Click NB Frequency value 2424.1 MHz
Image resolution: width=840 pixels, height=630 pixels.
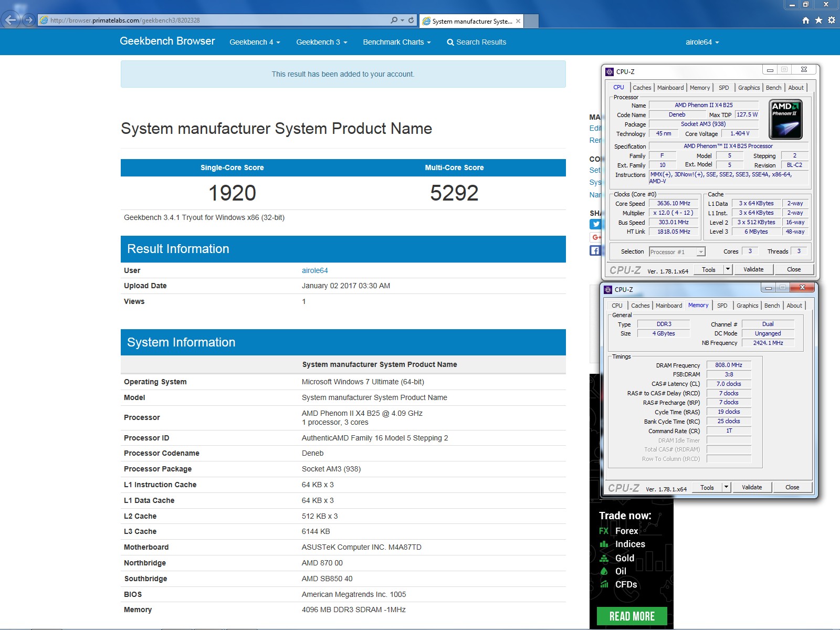tap(768, 343)
